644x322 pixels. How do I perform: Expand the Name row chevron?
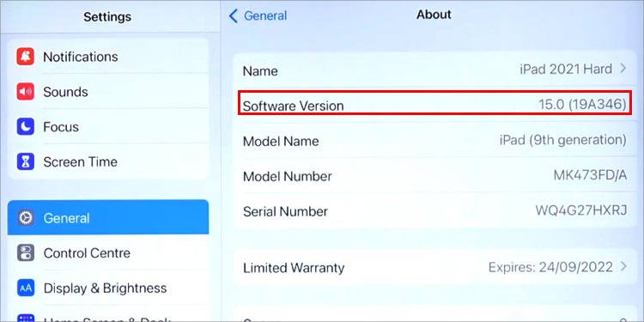click(623, 69)
